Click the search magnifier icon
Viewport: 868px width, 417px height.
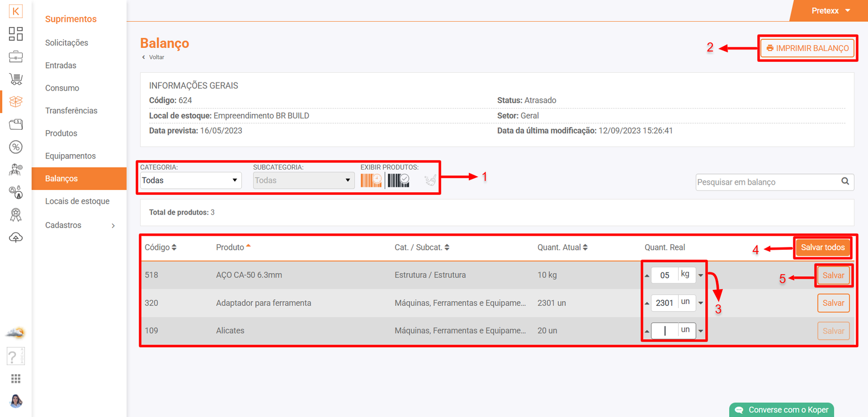[x=845, y=182]
